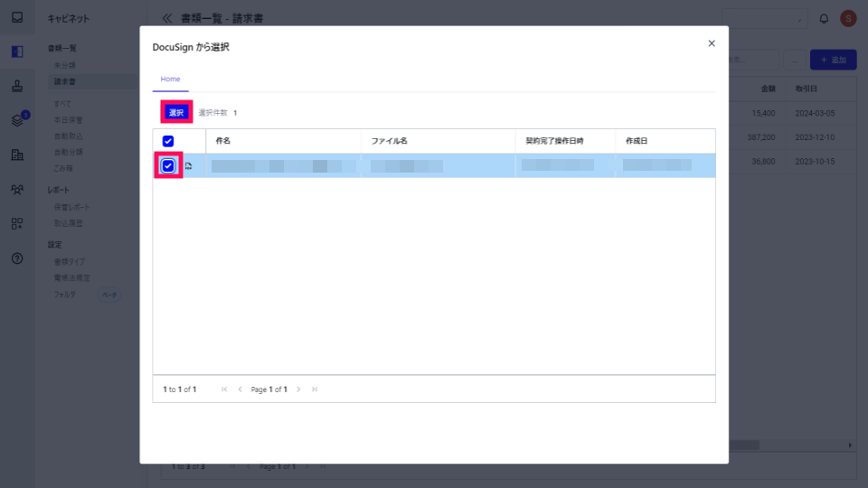The height and width of the screenshot is (488, 868).
Task: Open the layers icon with badge
Action: (17, 120)
